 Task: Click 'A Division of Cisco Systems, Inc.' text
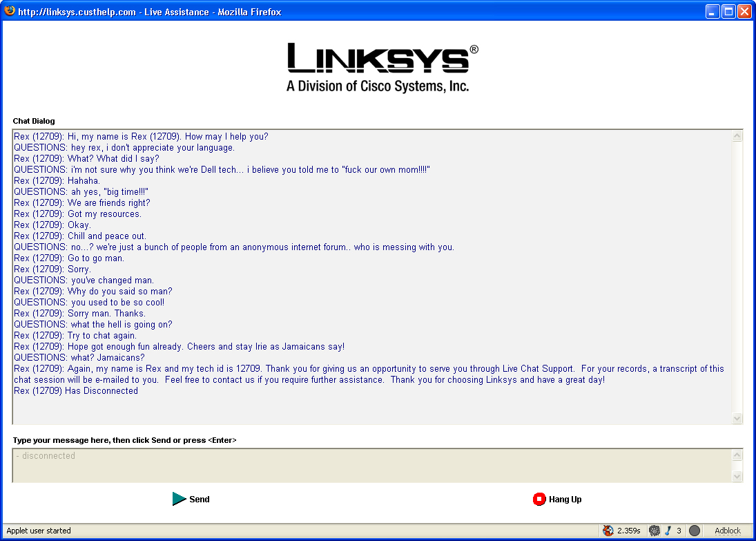tap(378, 86)
